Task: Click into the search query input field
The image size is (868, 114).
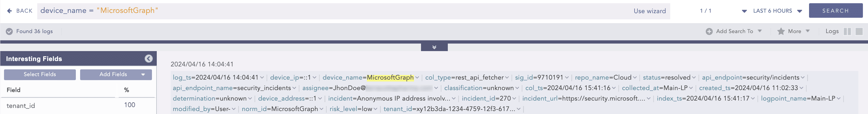Action: [337, 11]
